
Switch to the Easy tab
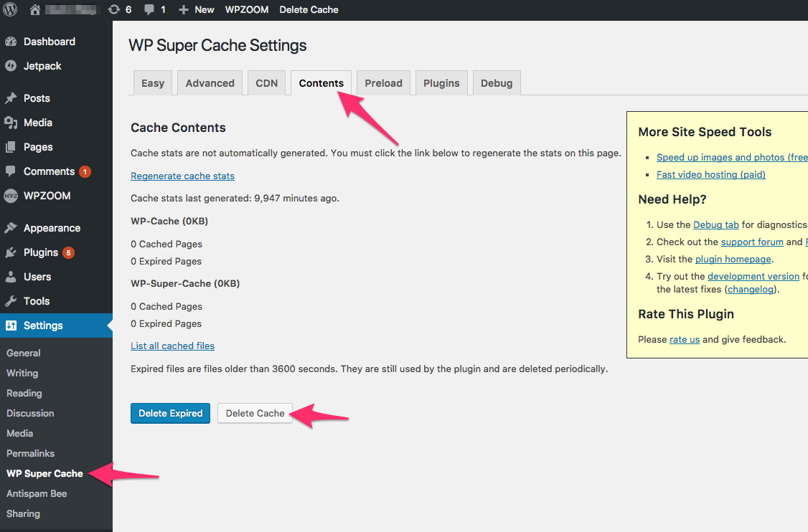tap(153, 83)
